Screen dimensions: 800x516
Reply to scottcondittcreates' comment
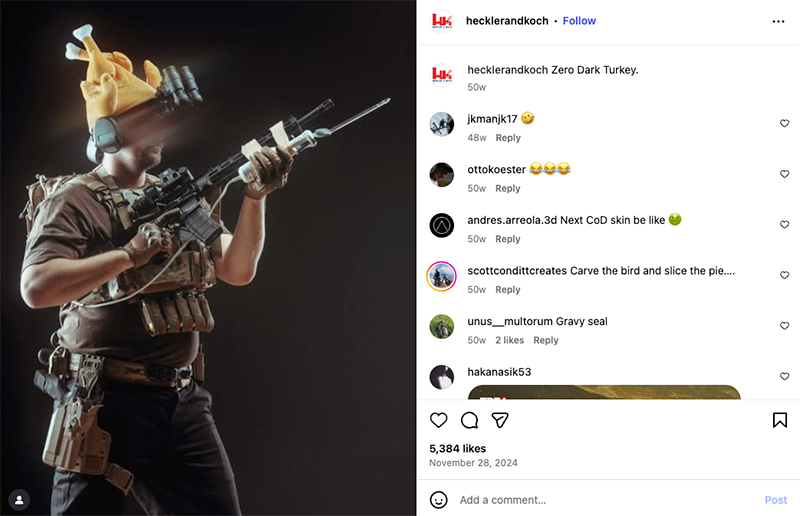[508, 290]
